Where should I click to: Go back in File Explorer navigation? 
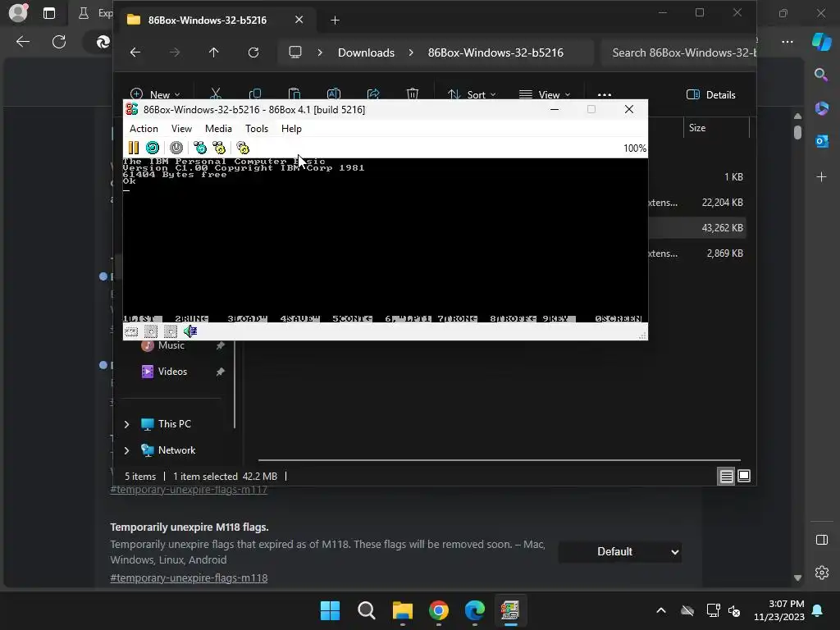pos(135,52)
